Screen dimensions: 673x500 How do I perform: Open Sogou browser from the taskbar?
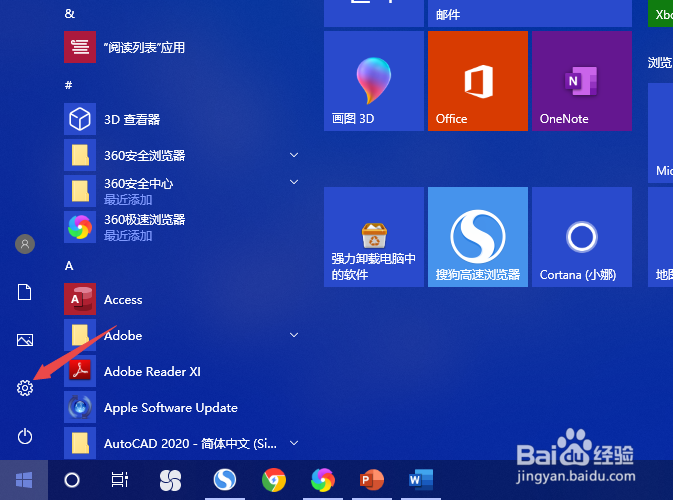tap(225, 480)
